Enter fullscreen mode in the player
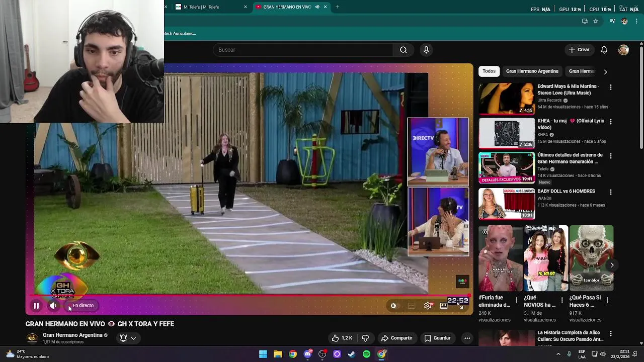This screenshot has height=362, width=644. pos(460,306)
